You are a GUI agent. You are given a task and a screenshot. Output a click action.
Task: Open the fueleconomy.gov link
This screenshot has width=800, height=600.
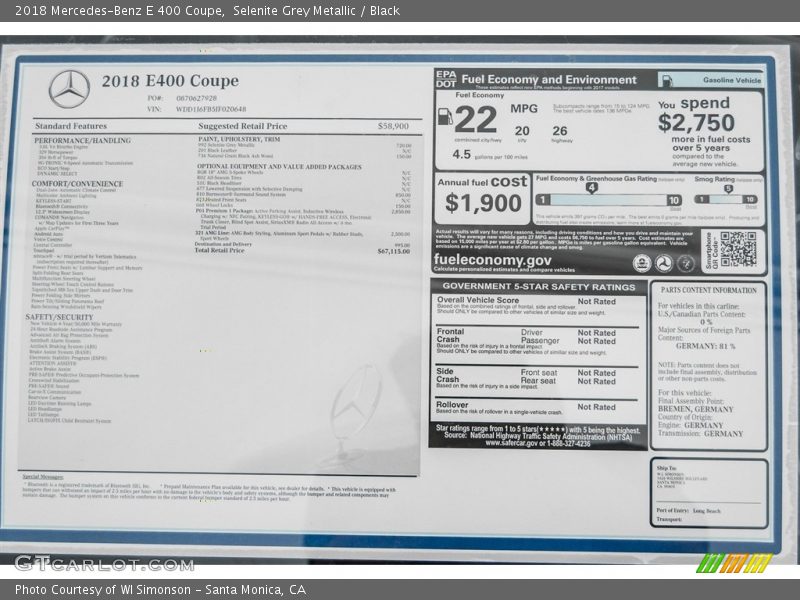coord(492,259)
